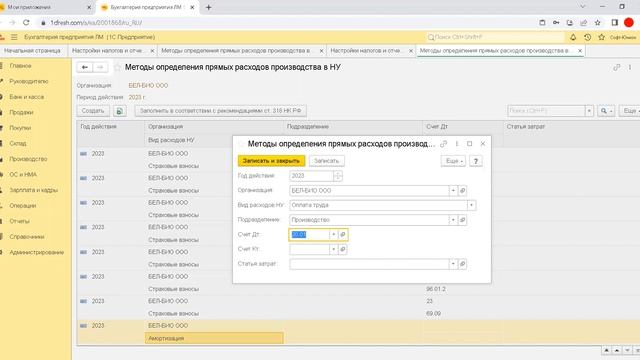
Task: Open Справочники section in sidebar
Action: point(27,237)
